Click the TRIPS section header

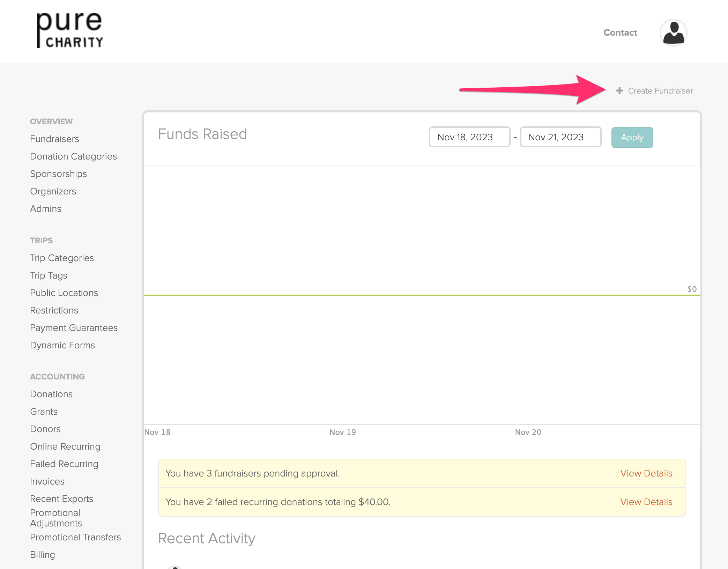[41, 241]
